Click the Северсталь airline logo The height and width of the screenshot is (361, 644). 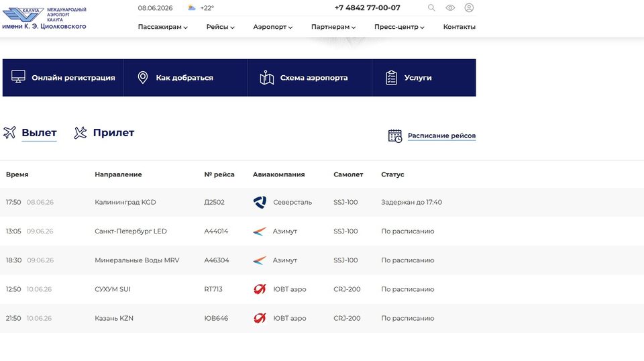pos(260,202)
